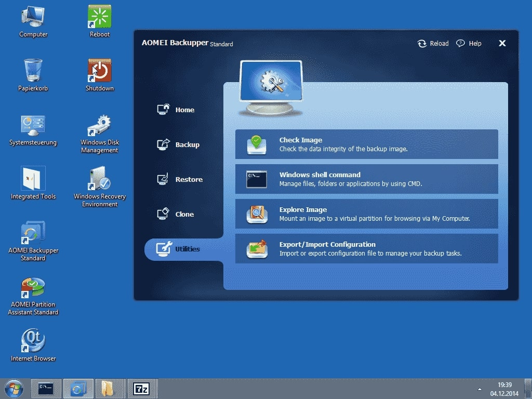
Task: Close the AOMEI Backupper window
Action: coord(502,43)
